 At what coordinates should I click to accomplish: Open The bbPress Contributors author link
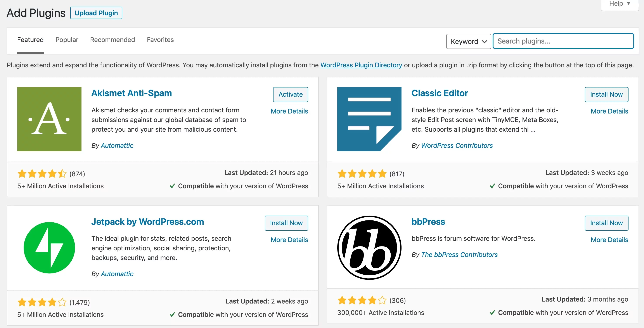(459, 255)
